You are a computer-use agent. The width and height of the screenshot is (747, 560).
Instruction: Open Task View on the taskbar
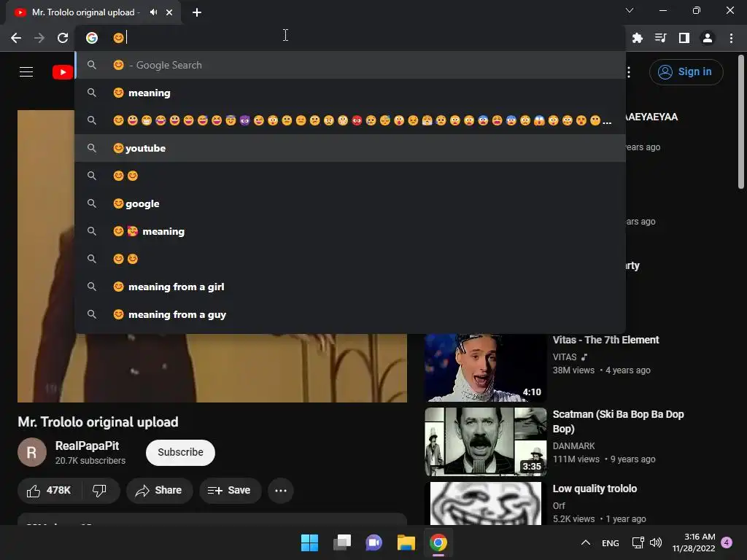[x=342, y=542]
